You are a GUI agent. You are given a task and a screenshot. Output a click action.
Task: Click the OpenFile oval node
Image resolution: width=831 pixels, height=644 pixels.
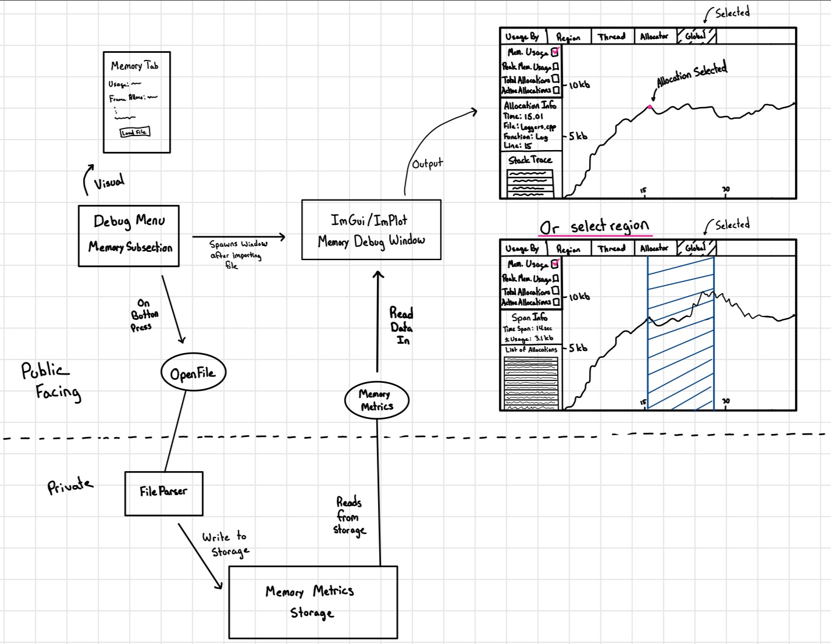click(193, 373)
